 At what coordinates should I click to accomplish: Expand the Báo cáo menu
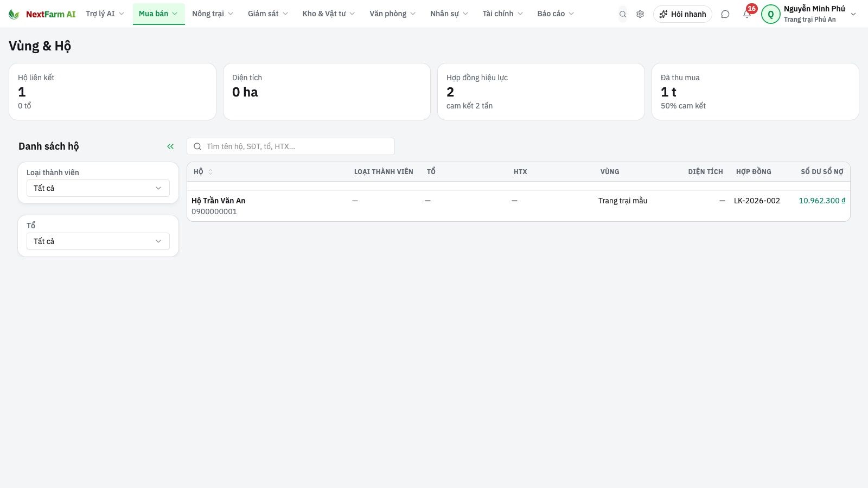click(556, 14)
